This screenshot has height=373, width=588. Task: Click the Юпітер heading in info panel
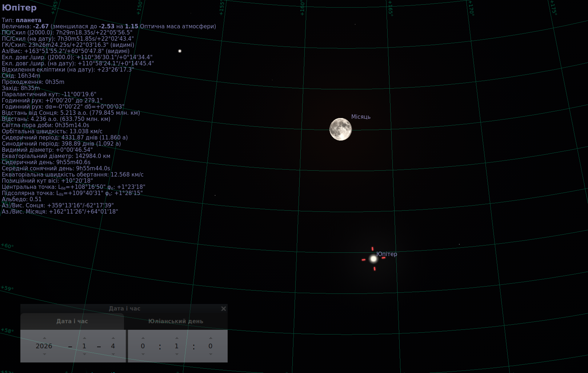[19, 8]
